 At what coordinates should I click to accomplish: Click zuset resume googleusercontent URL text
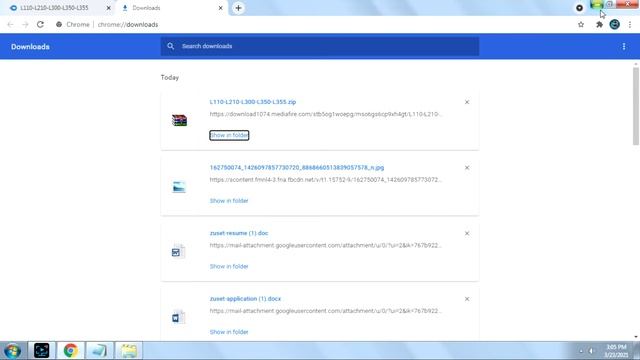326,246
